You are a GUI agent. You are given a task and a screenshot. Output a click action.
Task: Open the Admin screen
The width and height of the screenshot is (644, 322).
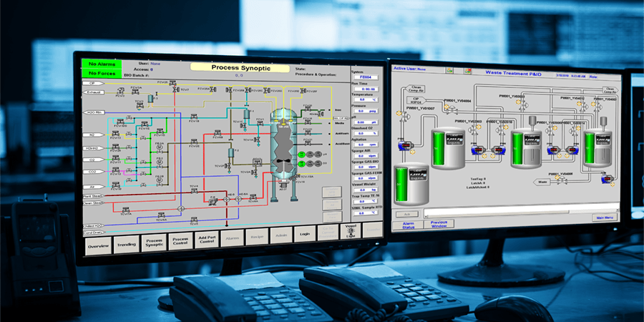(281, 235)
